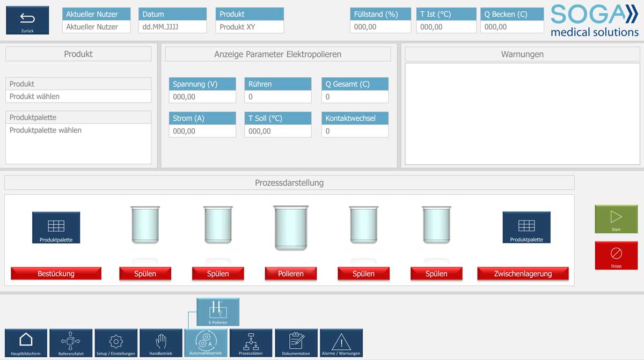Select the Automatikbetrieb mode icon
Screen dimensions: 644x360
pyautogui.click(x=206, y=342)
